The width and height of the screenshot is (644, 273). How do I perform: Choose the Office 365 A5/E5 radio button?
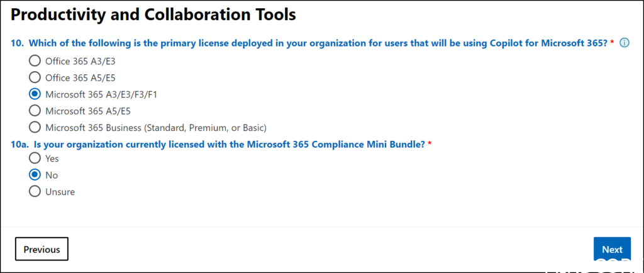(x=35, y=77)
